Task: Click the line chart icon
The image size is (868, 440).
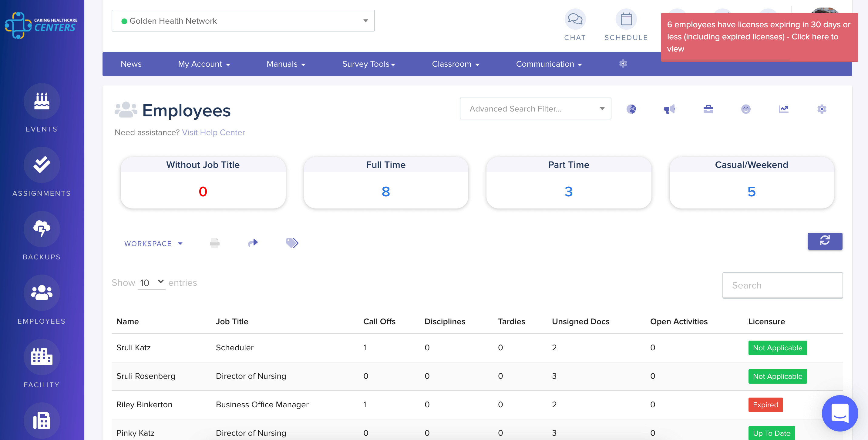Action: (x=783, y=109)
